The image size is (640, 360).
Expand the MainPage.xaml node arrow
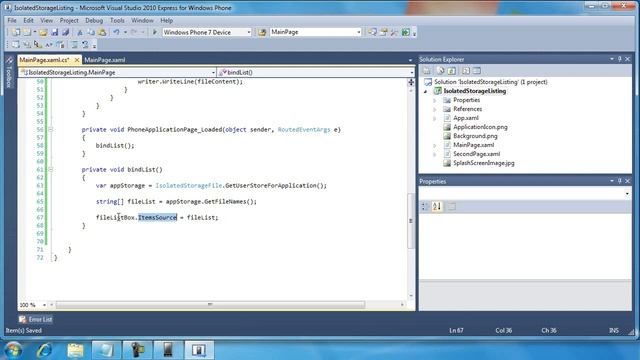click(435, 145)
